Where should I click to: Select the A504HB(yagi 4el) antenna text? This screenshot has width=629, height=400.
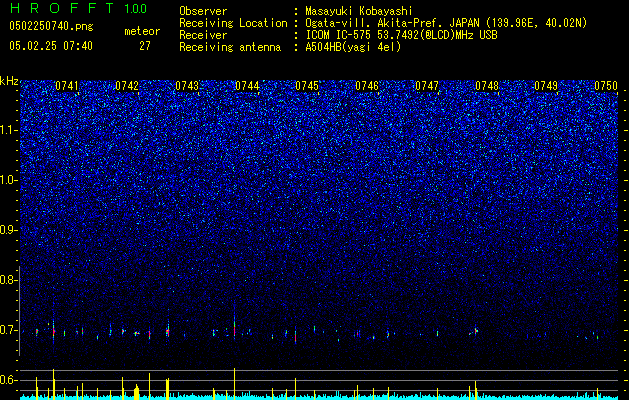coord(353,47)
